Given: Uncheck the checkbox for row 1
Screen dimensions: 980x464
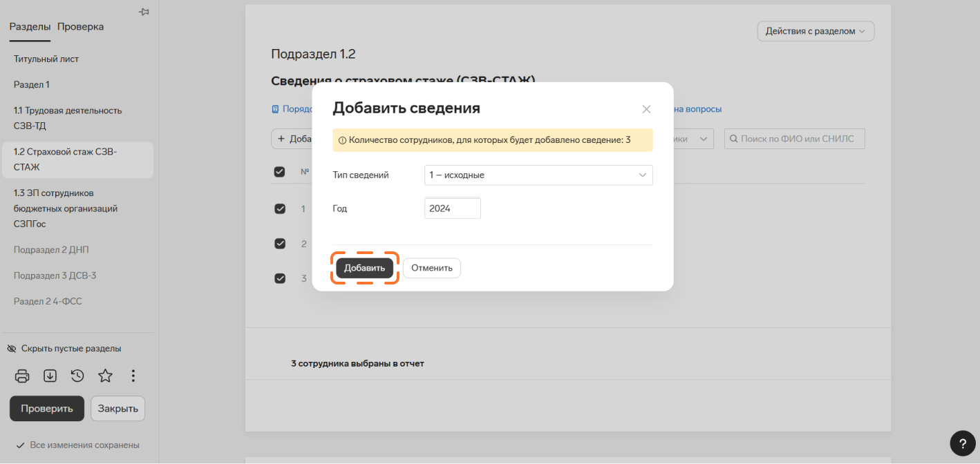Looking at the screenshot, I should click(x=280, y=209).
